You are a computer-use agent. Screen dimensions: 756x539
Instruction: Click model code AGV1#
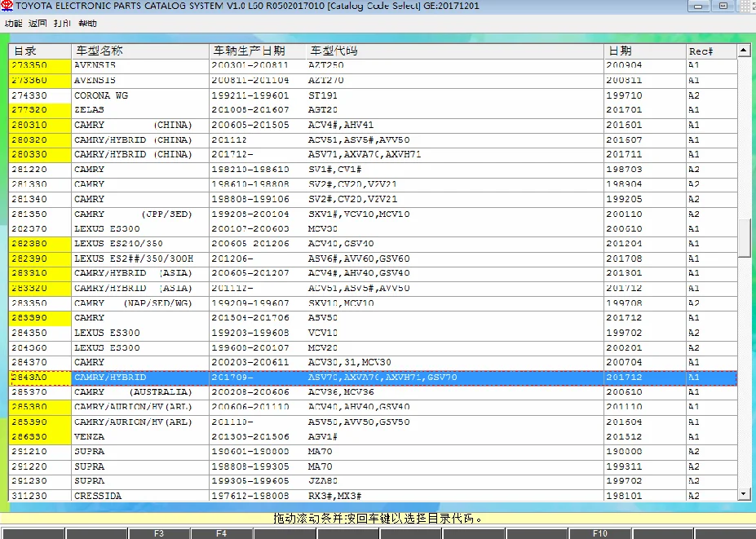(323, 436)
